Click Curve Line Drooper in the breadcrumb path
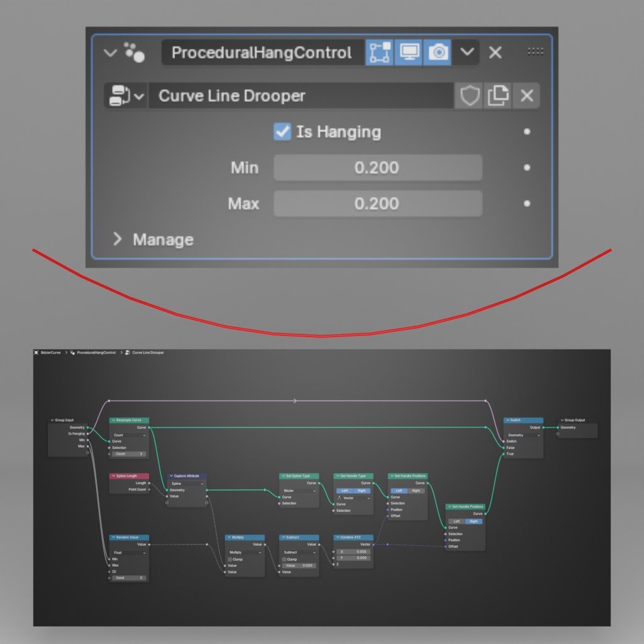Screen dimensions: 644x644 point(148,352)
